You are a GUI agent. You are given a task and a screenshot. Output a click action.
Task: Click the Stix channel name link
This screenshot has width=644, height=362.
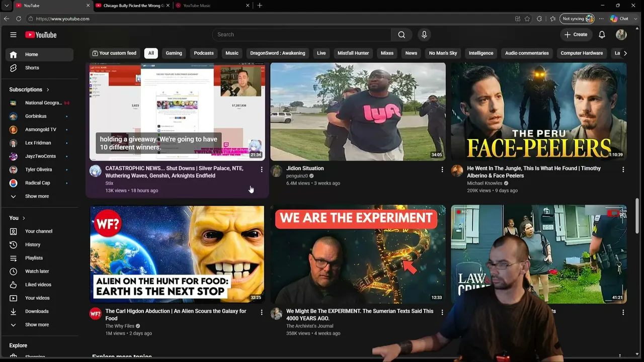(x=109, y=183)
